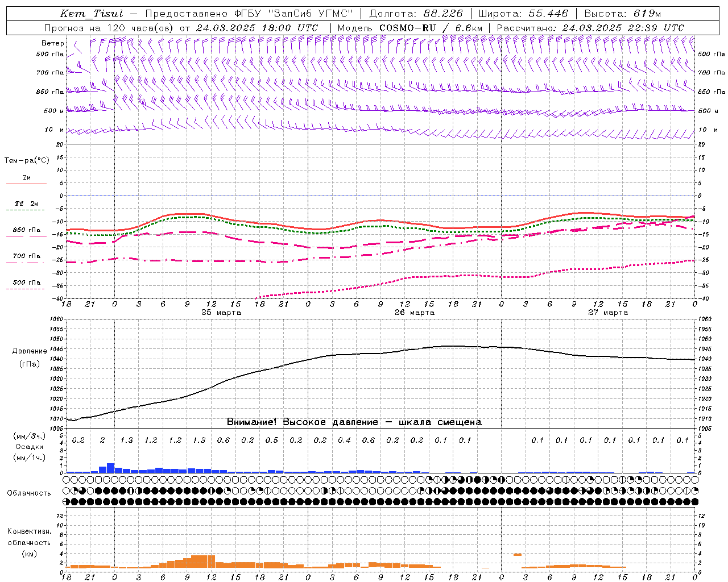Click the precipitation value "0.4"

click(344, 440)
